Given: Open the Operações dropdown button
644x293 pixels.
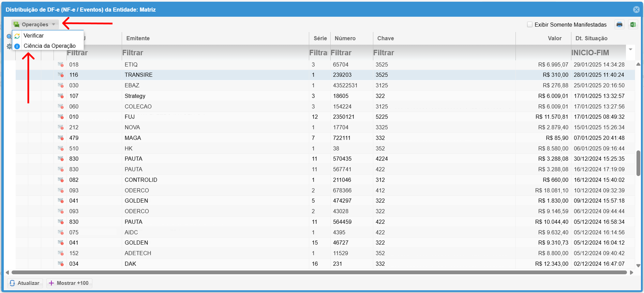Looking at the screenshot, I should pyautogui.click(x=35, y=25).
